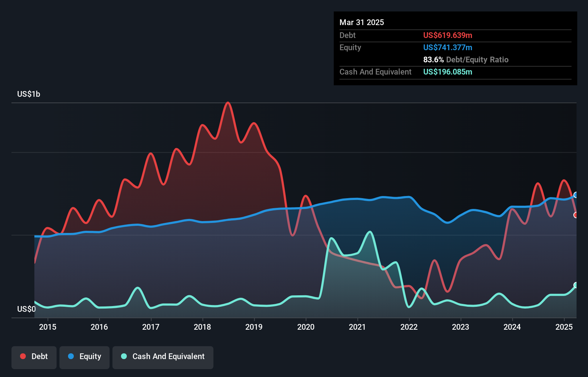Click the 2023 x-axis label
Viewport: 588px width, 377px height.
click(461, 327)
